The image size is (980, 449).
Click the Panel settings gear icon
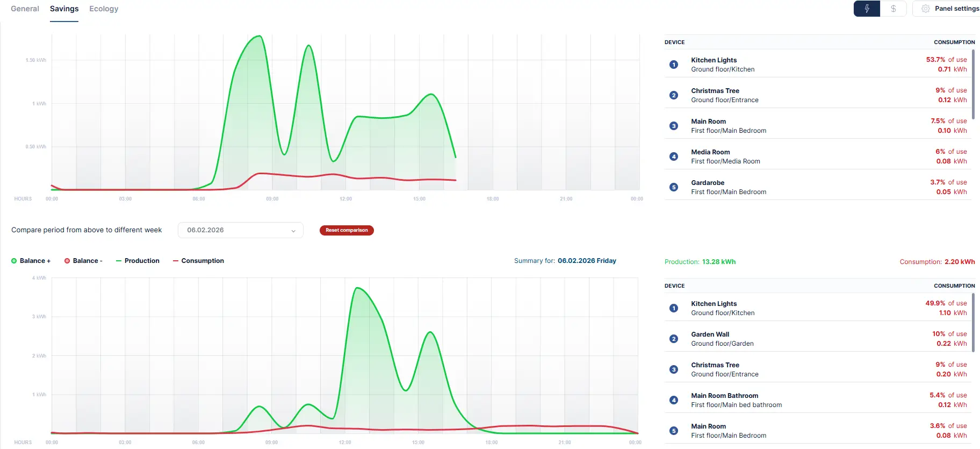click(x=926, y=9)
